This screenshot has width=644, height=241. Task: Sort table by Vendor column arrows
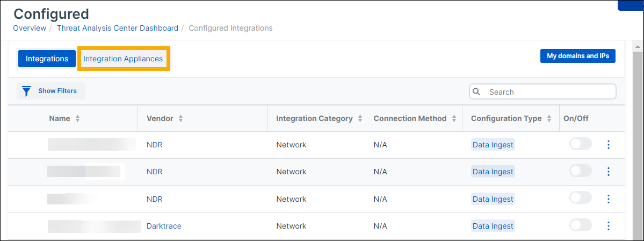pos(180,118)
